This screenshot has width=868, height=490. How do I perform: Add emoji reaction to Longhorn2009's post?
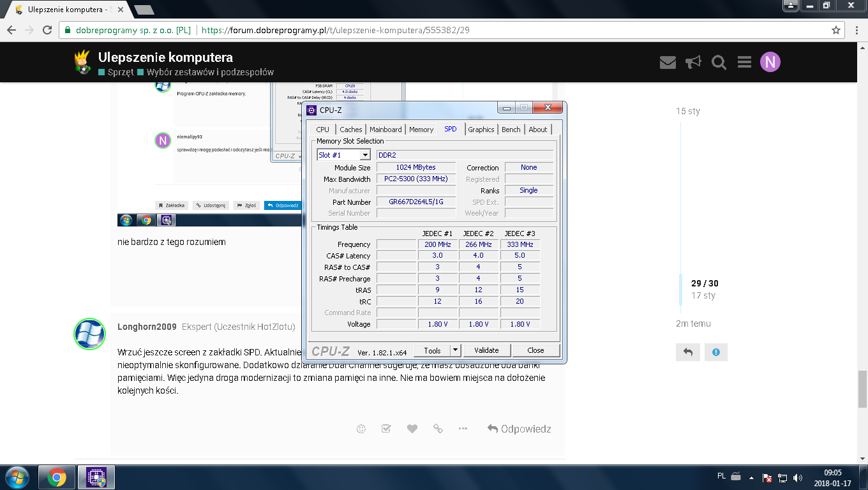(361, 429)
